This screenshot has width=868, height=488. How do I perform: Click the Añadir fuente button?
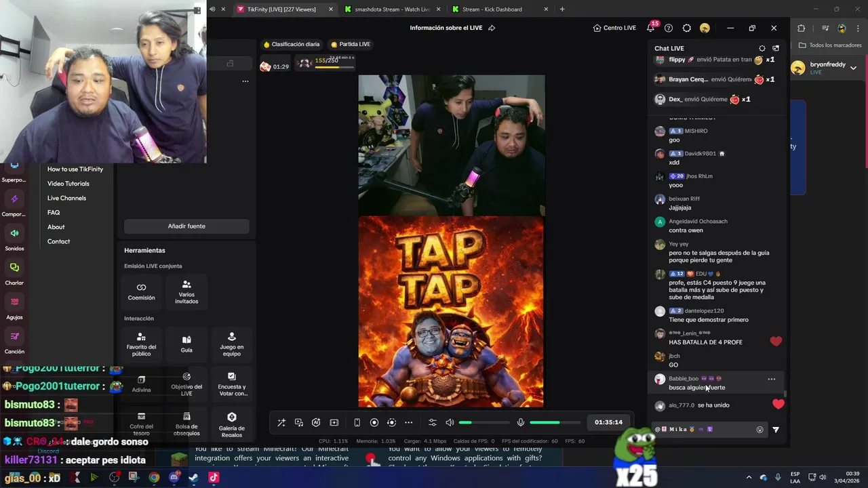tap(186, 226)
